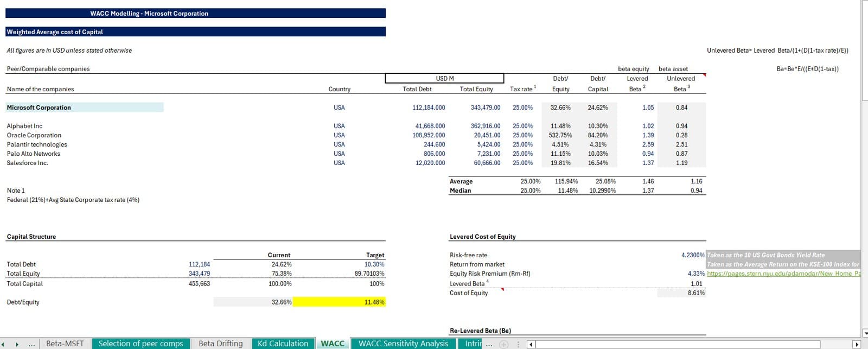Viewport: 868px width, 349px height.
Task: Select Alphabet Inc company cell
Action: (x=24, y=126)
